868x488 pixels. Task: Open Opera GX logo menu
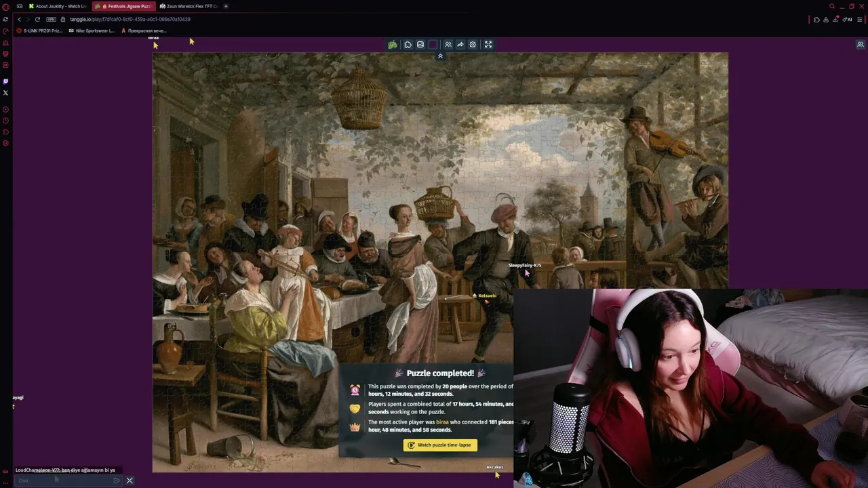pyautogui.click(x=5, y=7)
